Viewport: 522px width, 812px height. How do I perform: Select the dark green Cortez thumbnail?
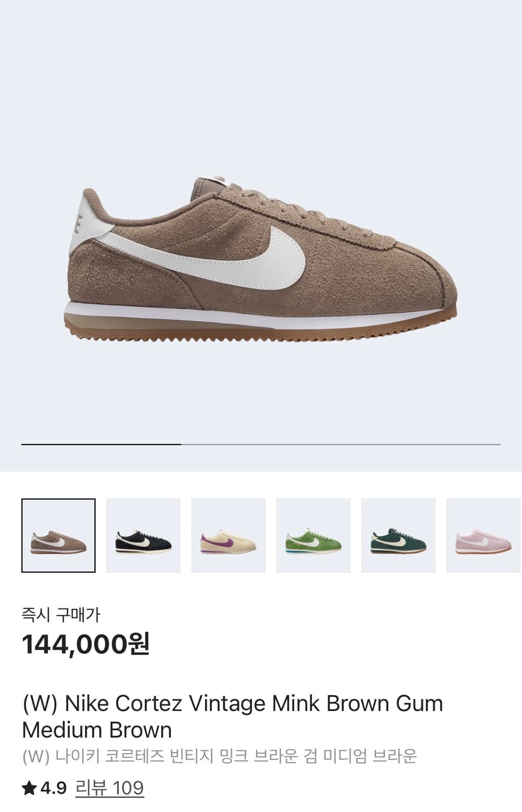point(398,535)
